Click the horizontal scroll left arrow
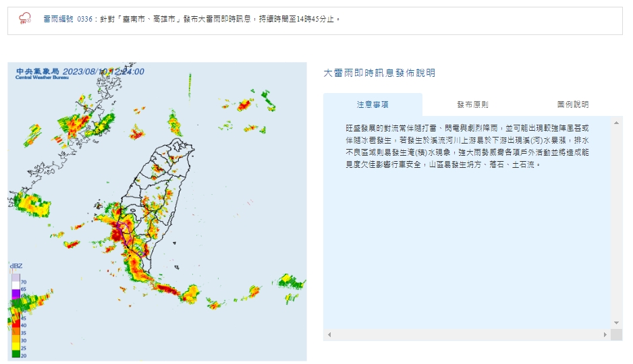 click(x=329, y=334)
